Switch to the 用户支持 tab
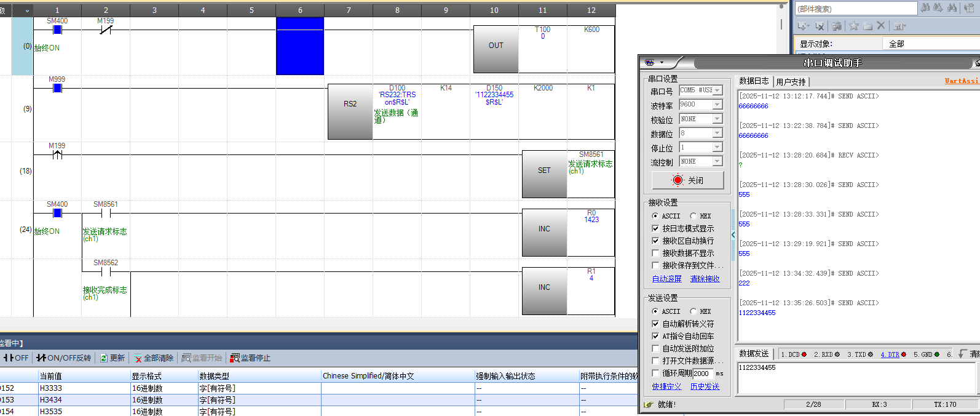The width and height of the screenshot is (980, 416). (791, 82)
